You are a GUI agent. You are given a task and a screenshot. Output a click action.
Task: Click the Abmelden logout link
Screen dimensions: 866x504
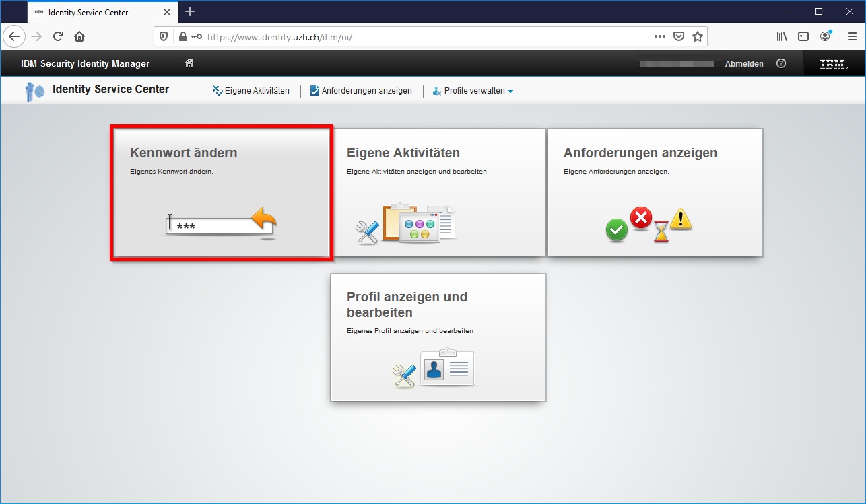744,63
